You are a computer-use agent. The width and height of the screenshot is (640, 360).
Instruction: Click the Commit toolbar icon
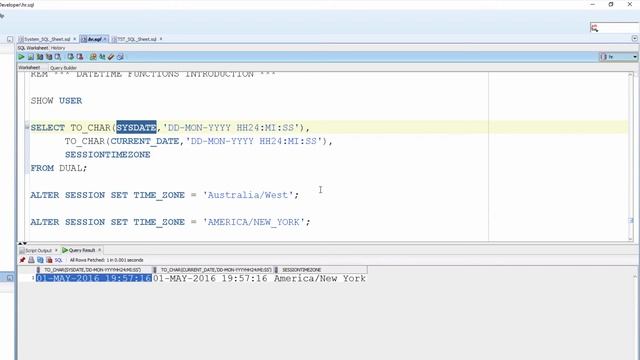(x=71, y=57)
